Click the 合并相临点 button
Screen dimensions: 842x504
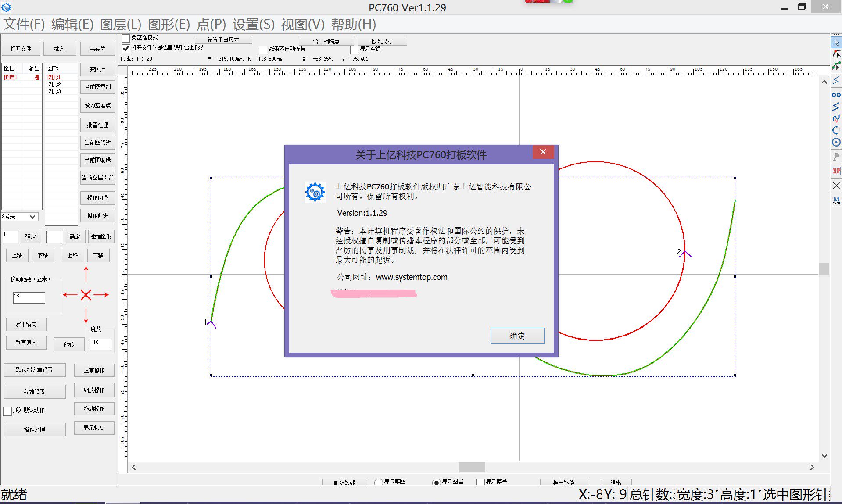coord(326,41)
